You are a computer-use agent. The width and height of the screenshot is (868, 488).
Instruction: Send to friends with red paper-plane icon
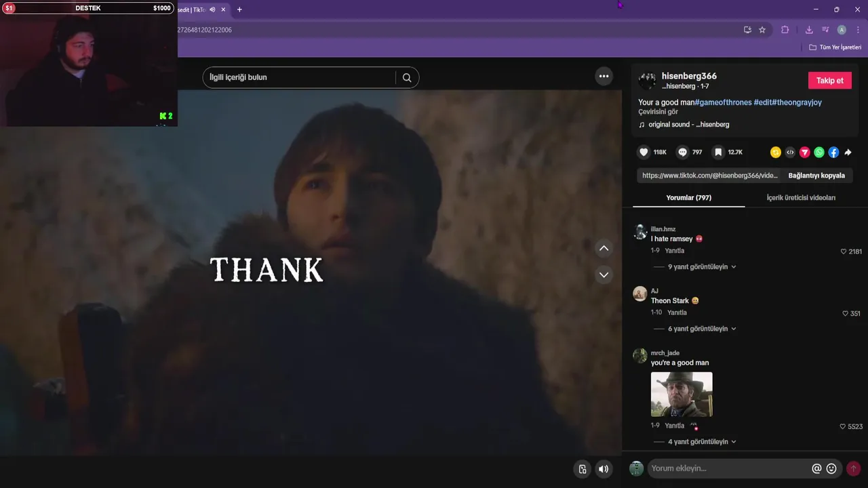pyautogui.click(x=804, y=152)
